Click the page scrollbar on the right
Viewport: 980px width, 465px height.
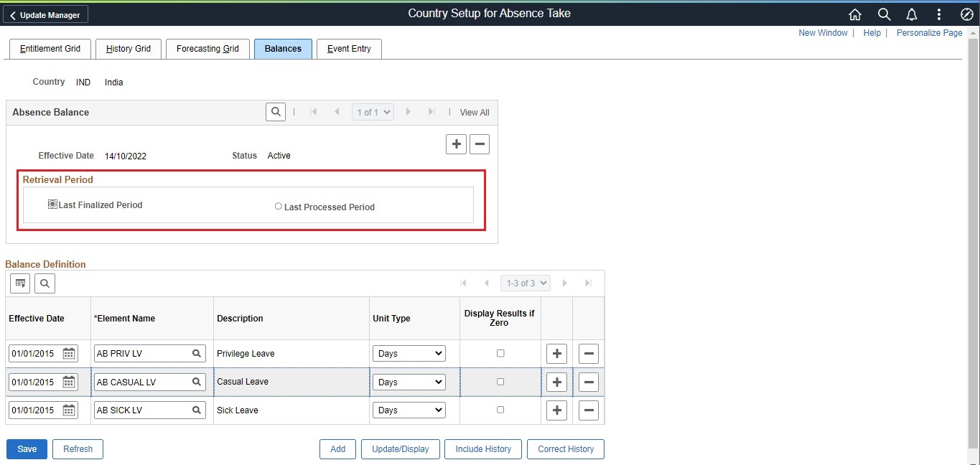pos(974,215)
